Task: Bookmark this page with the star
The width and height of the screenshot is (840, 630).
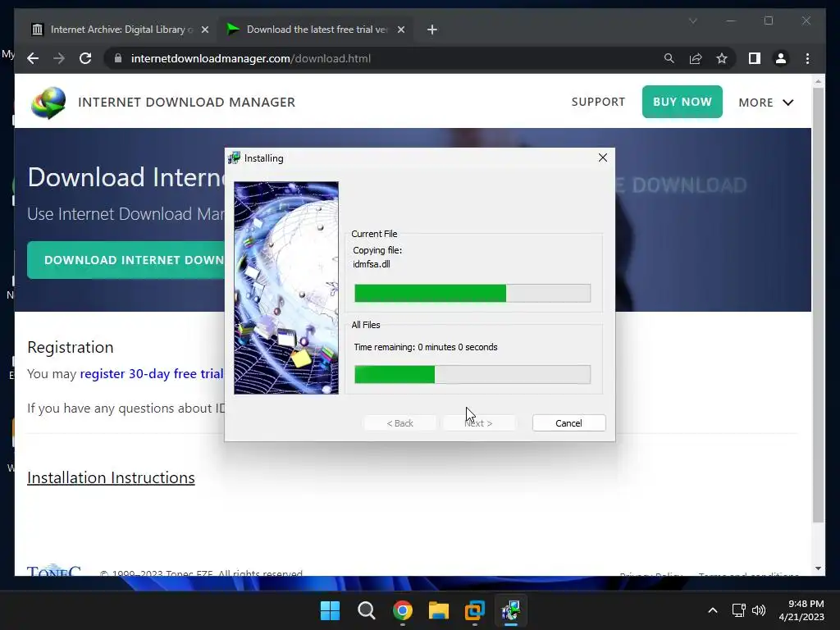Action: [722, 58]
